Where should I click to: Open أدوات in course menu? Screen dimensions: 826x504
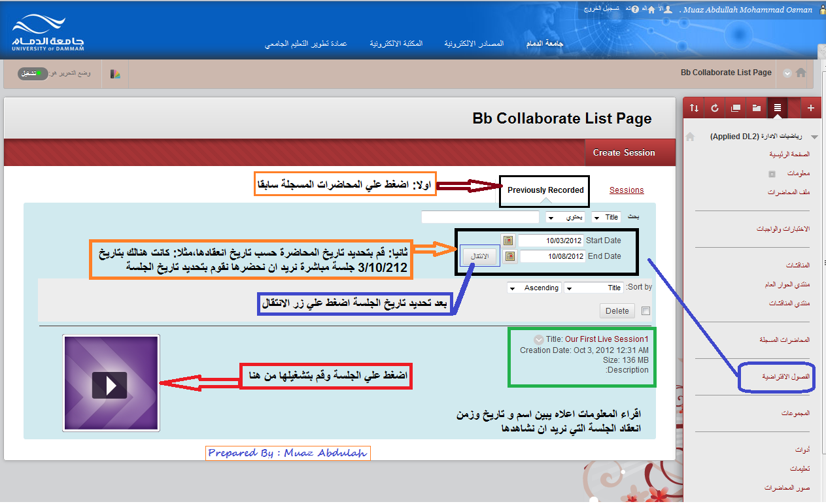coord(802,450)
